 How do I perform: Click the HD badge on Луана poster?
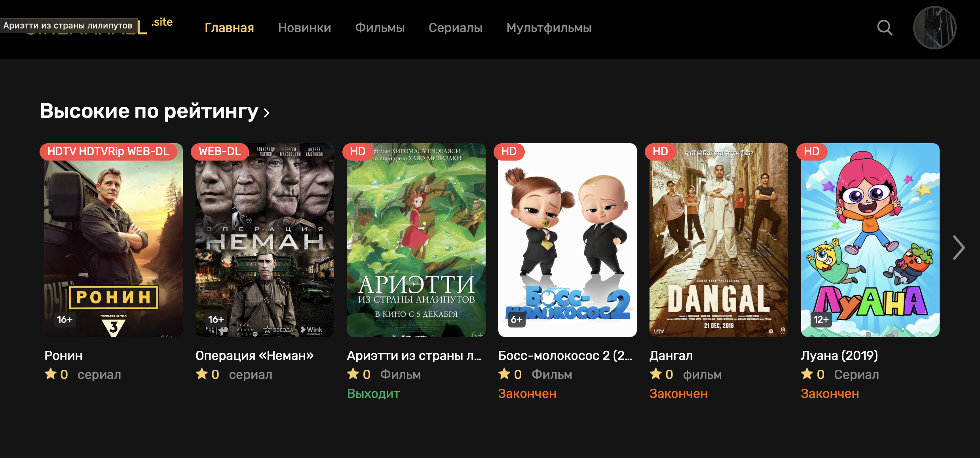(811, 151)
